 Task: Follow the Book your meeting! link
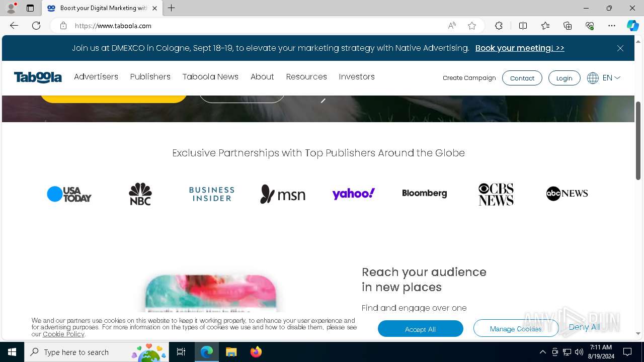click(520, 48)
